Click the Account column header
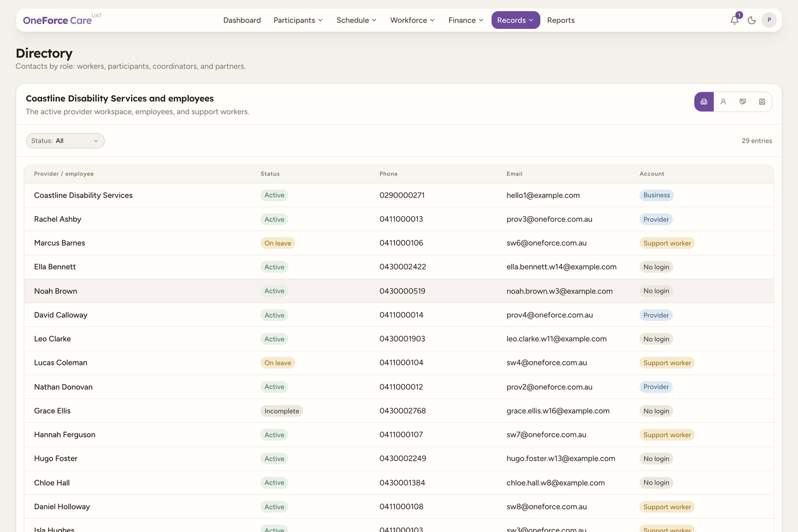Viewport: 798px width, 532px height. (652, 174)
